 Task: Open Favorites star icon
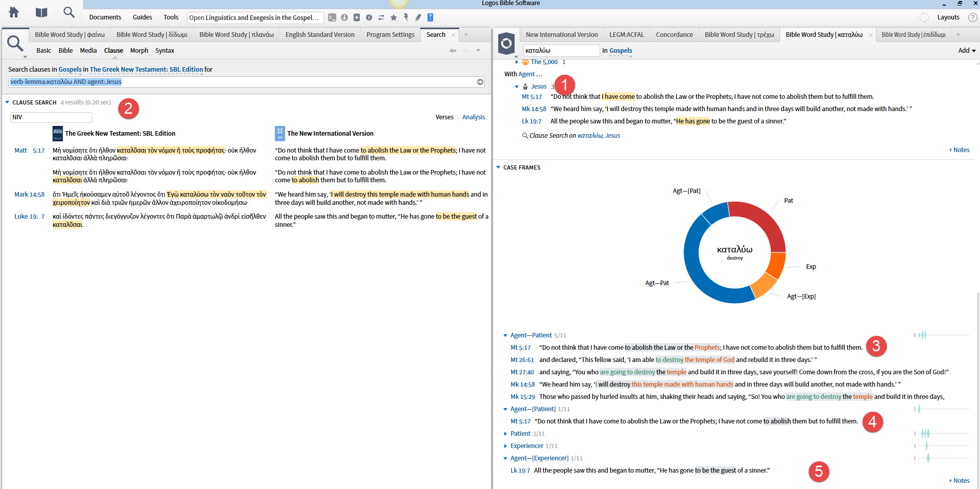[x=394, y=17]
